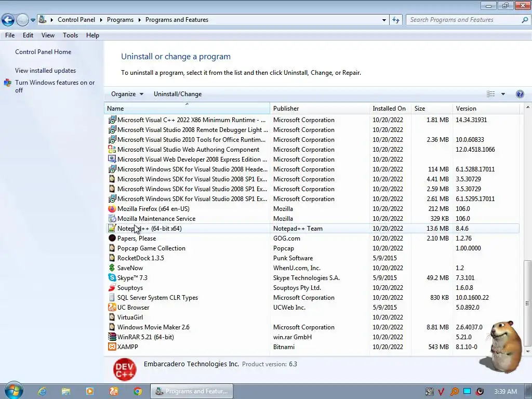Click the Dev-C++ logo in details pane

[x=125, y=369]
